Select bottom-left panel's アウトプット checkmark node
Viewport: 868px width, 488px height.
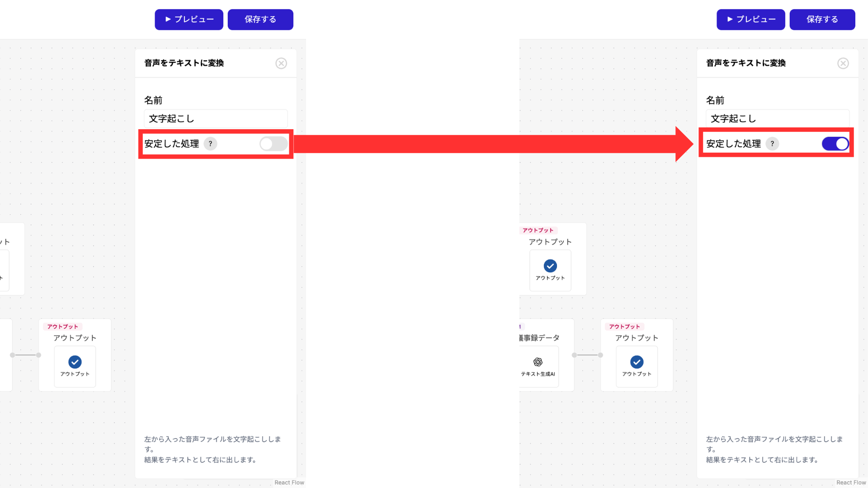75,362
